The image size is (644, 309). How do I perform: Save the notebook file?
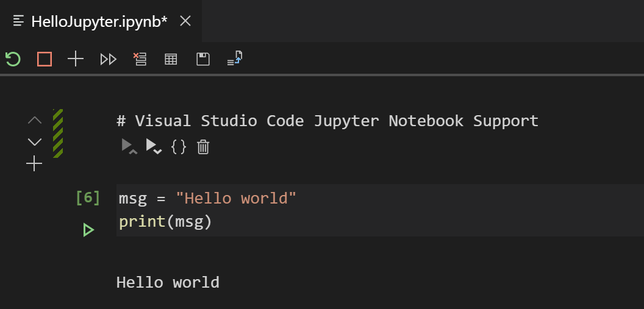click(203, 59)
